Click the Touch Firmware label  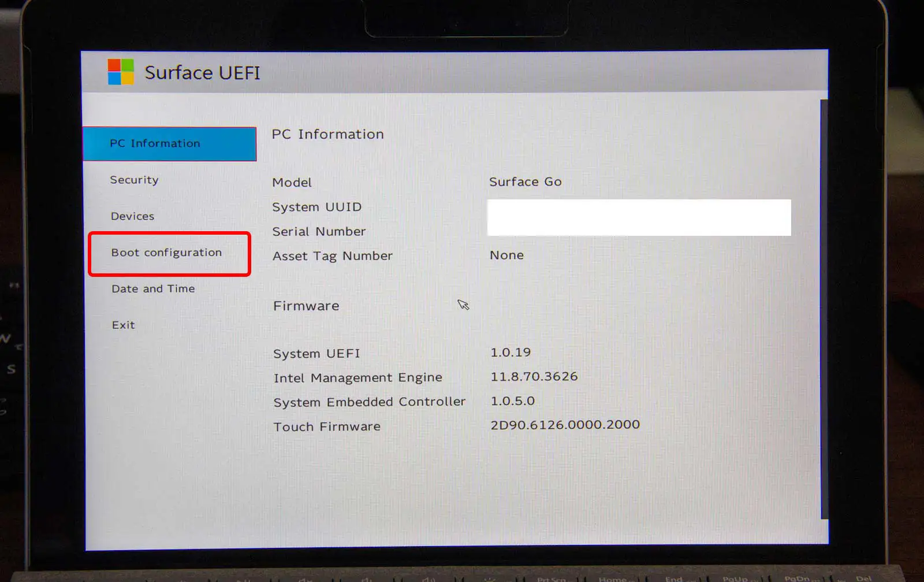coord(327,427)
